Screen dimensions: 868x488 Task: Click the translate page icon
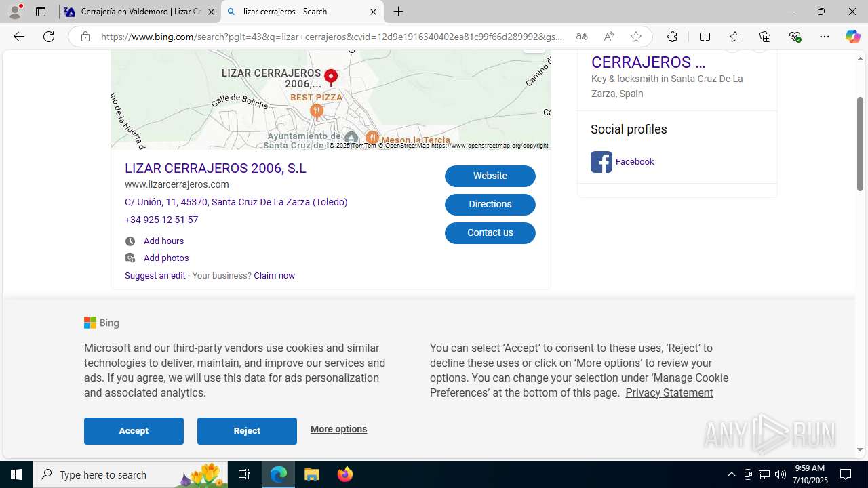pyautogui.click(x=582, y=37)
